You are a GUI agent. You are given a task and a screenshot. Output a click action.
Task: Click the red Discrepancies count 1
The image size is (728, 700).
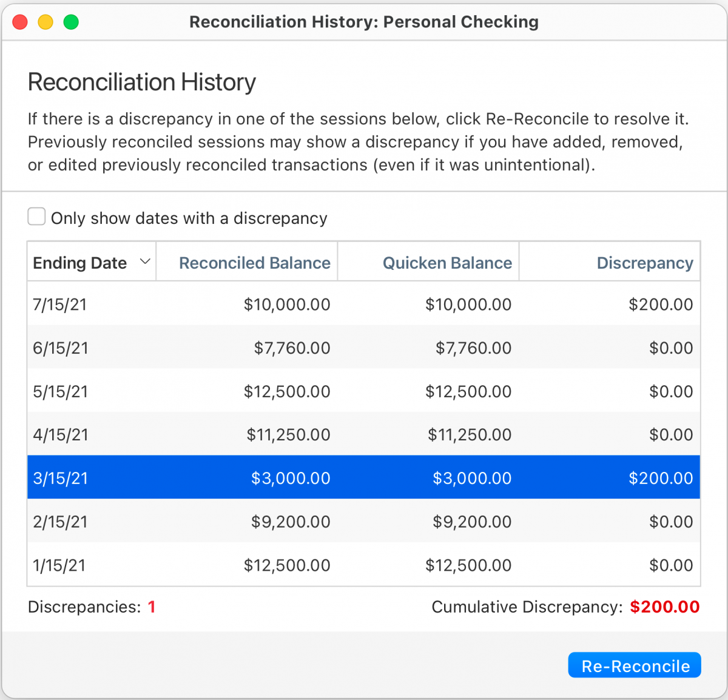coord(152,607)
